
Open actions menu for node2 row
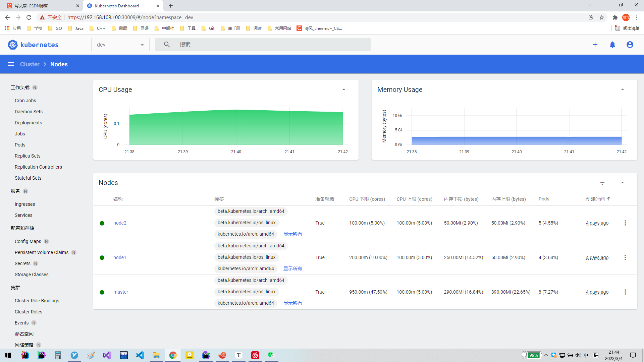(625, 223)
